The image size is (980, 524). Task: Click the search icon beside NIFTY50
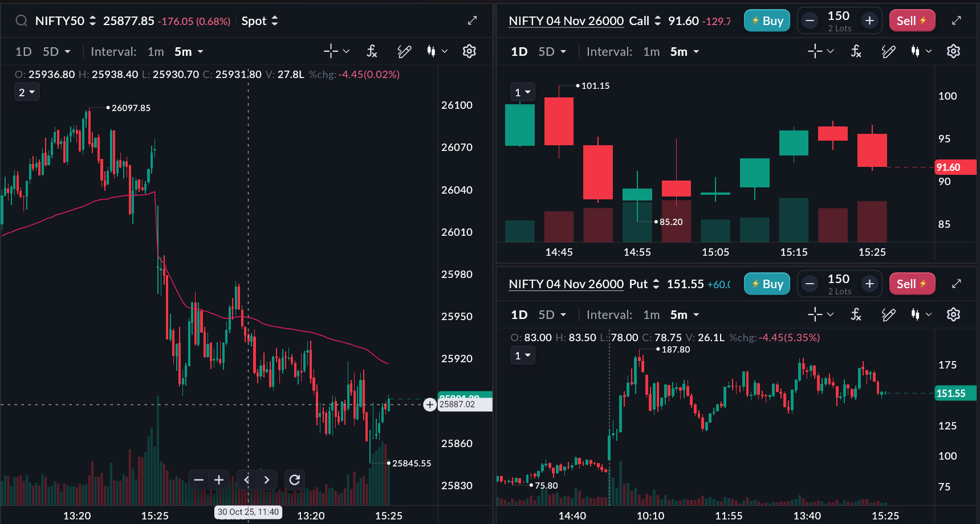pos(21,21)
